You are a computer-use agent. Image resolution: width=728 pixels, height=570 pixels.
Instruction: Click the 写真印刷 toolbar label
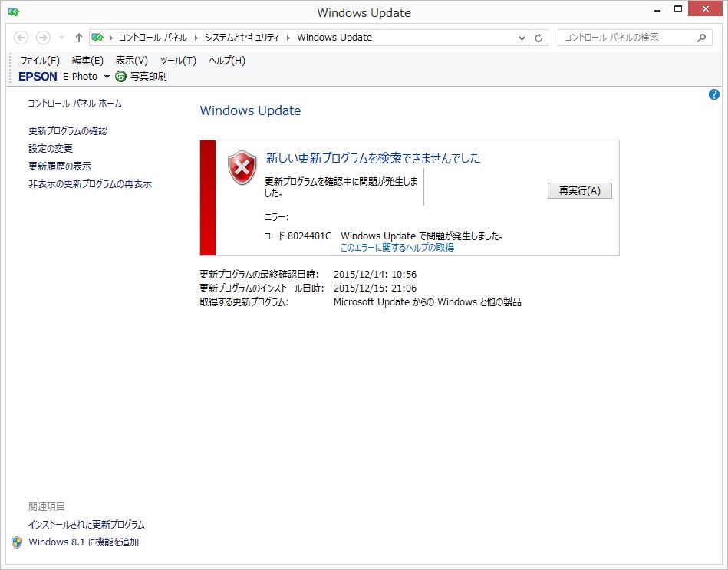[x=149, y=77]
